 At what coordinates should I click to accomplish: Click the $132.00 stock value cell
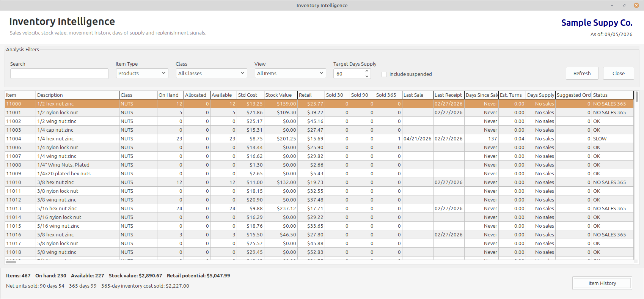pos(281,182)
